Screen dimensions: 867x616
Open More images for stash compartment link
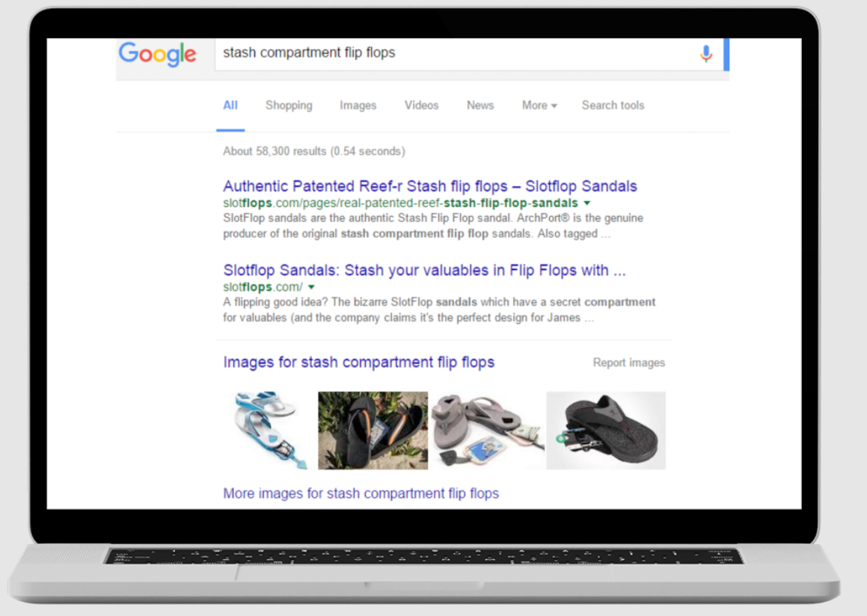[361, 493]
